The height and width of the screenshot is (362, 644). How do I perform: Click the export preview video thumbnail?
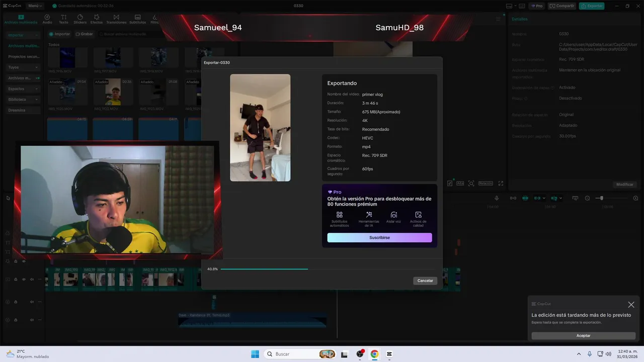click(260, 128)
